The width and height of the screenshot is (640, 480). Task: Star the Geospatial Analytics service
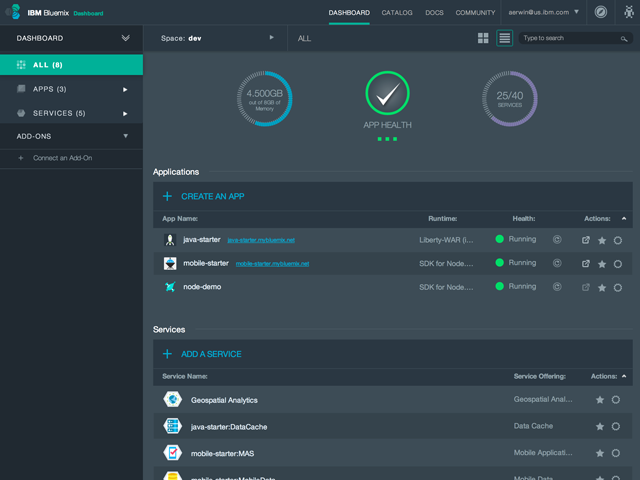click(x=600, y=400)
